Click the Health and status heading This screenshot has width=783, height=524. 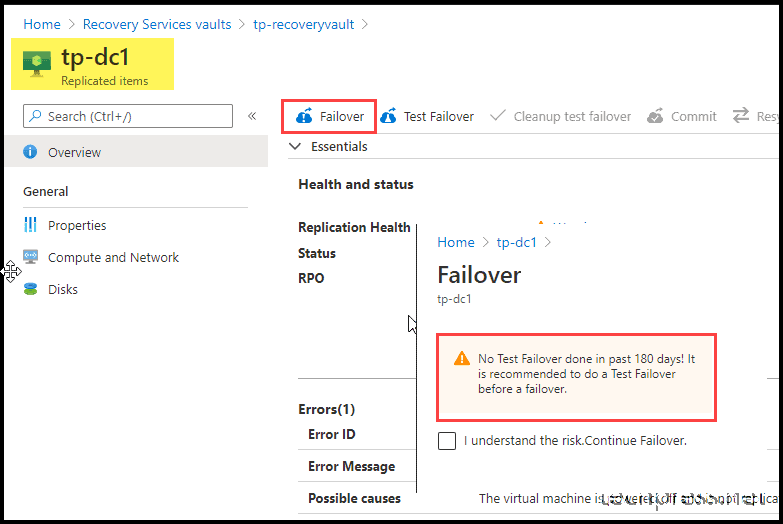click(x=356, y=184)
